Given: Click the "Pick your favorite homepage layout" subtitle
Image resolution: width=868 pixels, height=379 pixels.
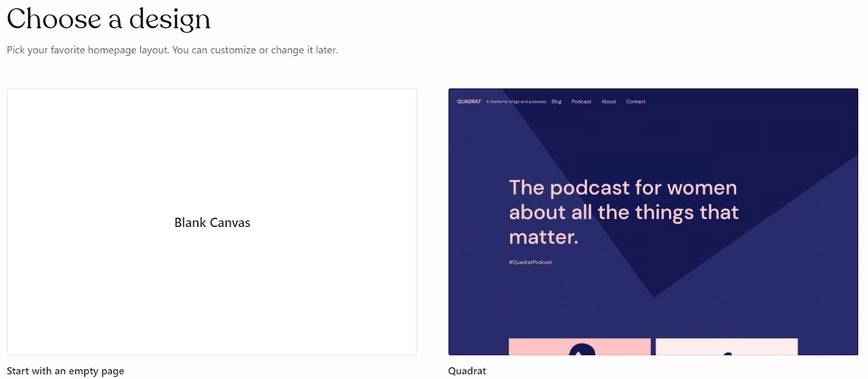Looking at the screenshot, I should [172, 50].
